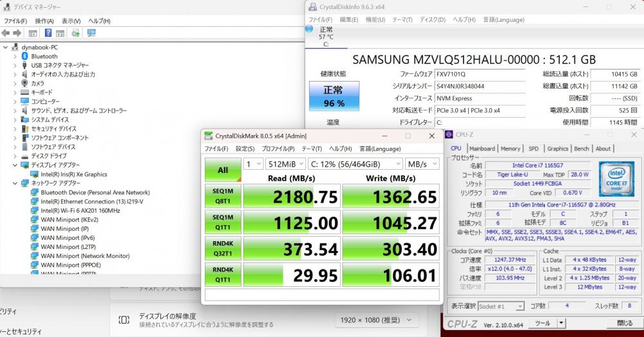Image resolution: width=644 pixels, height=337 pixels.
Task: Click the 正常 96% health status button
Action: [x=334, y=96]
